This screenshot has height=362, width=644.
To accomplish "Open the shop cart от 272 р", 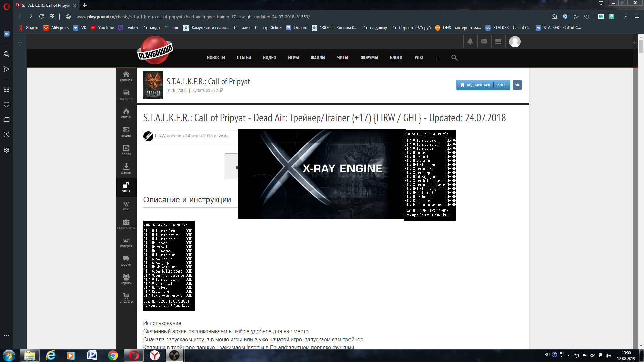I will click(126, 298).
